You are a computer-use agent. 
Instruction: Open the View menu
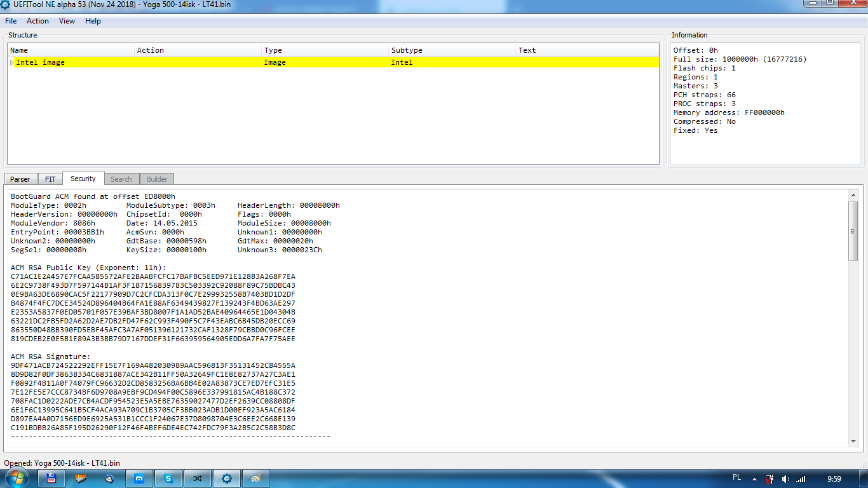coord(67,21)
